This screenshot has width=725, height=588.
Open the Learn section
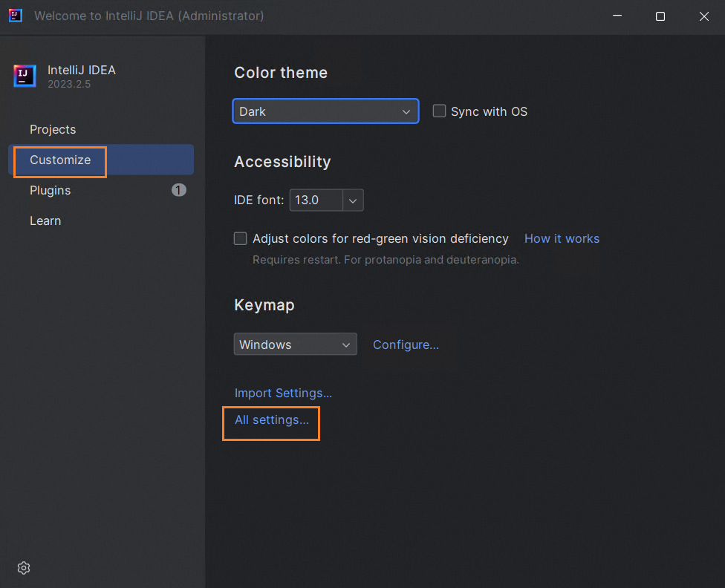pos(101,221)
